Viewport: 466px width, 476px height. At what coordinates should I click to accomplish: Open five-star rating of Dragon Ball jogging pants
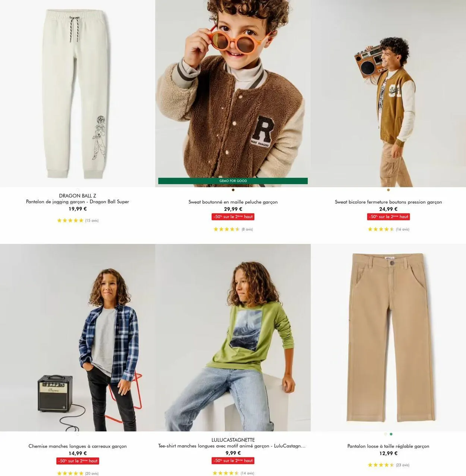coord(78,220)
